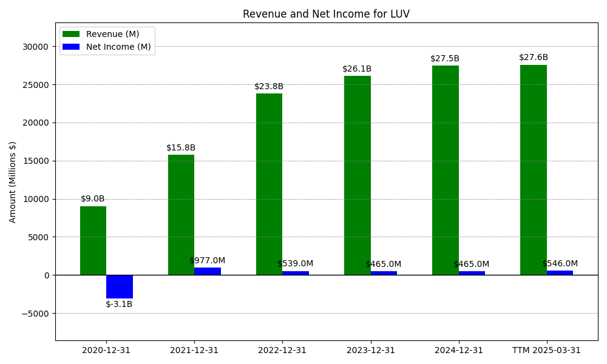
Task: Click the green revenue bar for TTM 2025-03-31
Action: [534, 170]
